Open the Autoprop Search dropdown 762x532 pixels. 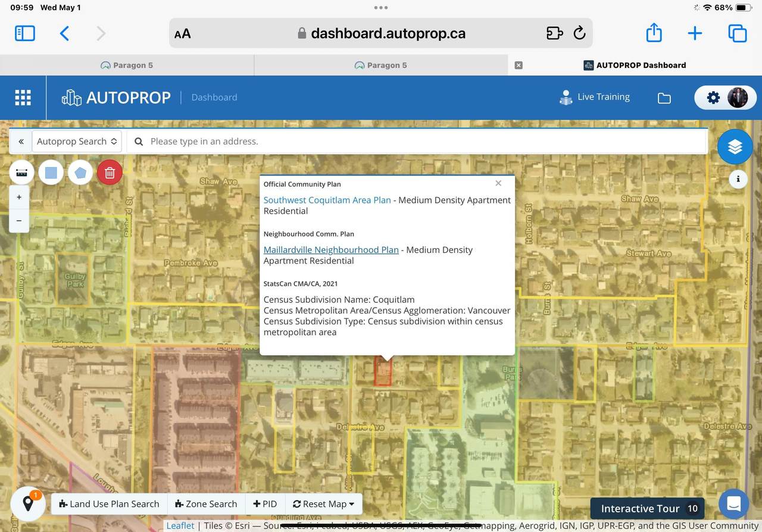[76, 142]
